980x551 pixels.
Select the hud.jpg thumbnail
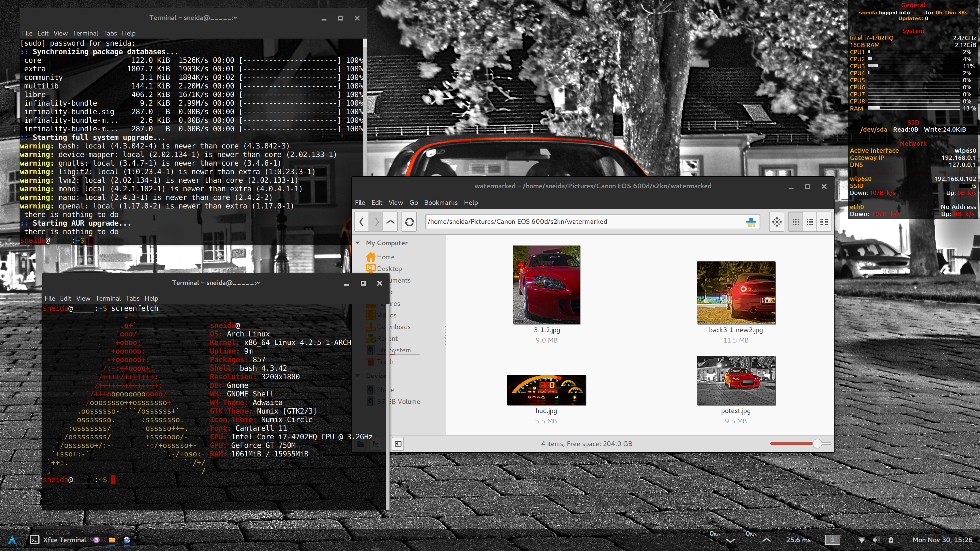coord(546,390)
